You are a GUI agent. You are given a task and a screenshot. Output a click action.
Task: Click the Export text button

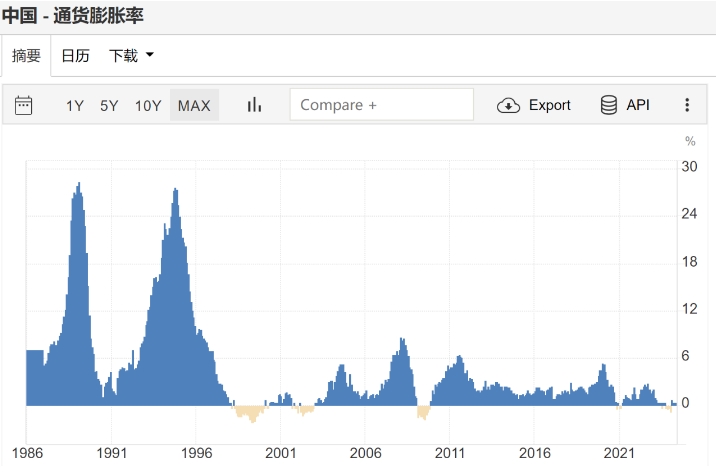coord(549,105)
